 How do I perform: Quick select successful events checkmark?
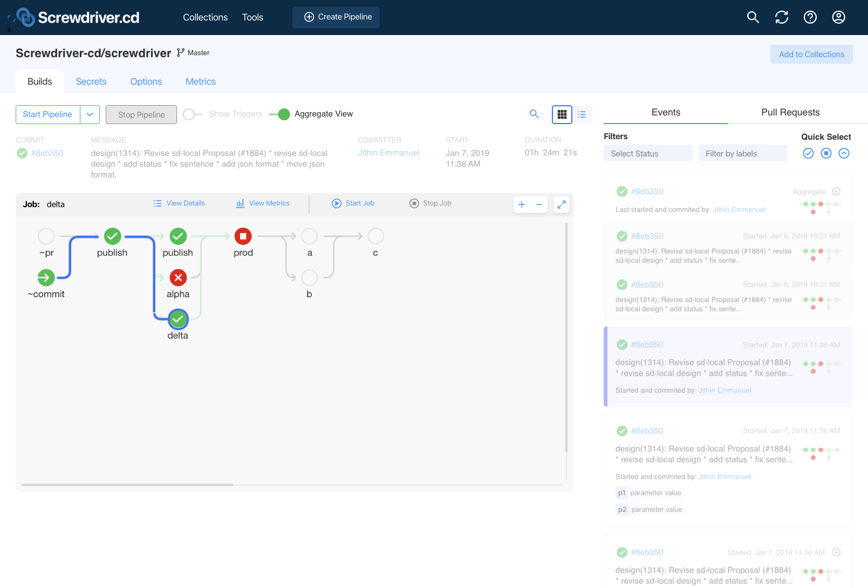(808, 153)
